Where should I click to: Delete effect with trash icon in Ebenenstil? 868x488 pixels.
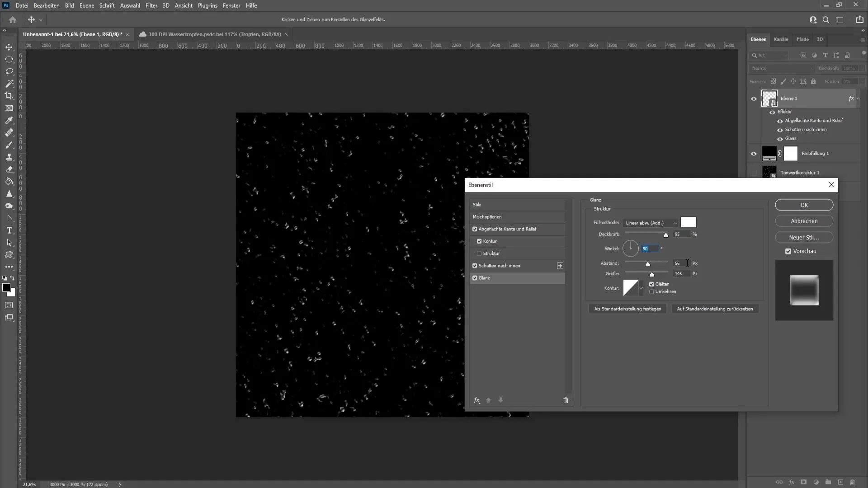[x=566, y=400]
